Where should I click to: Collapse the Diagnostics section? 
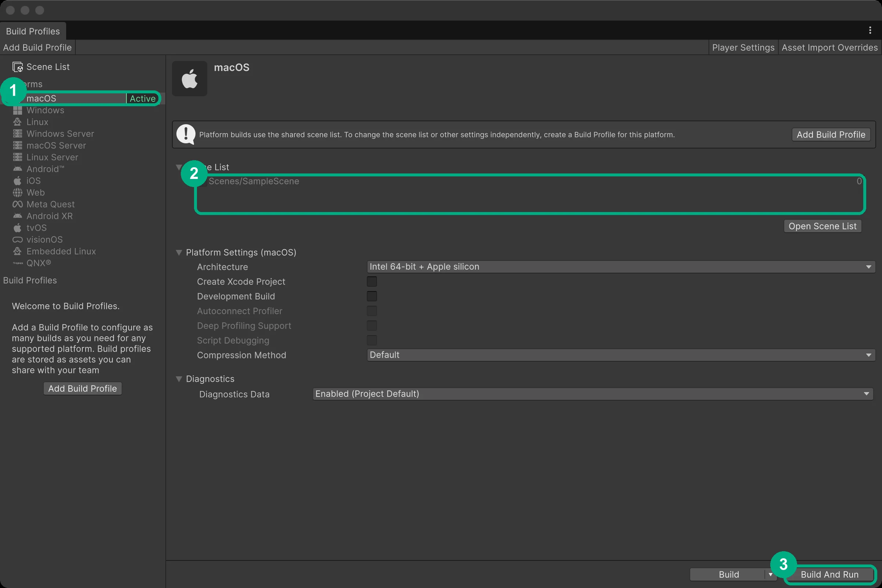179,379
